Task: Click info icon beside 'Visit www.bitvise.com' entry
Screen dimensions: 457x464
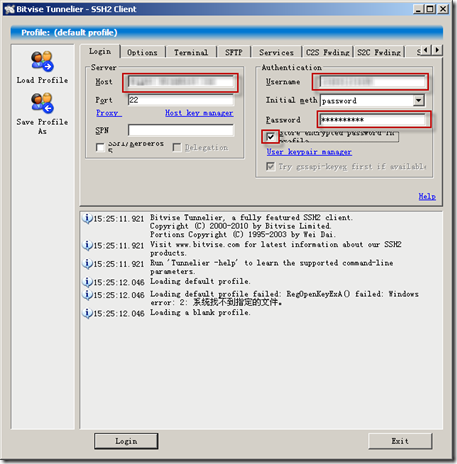Action: coord(87,245)
